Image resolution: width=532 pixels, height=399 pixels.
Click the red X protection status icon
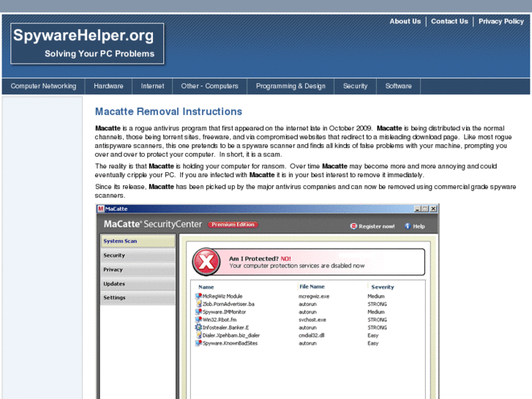(x=206, y=261)
